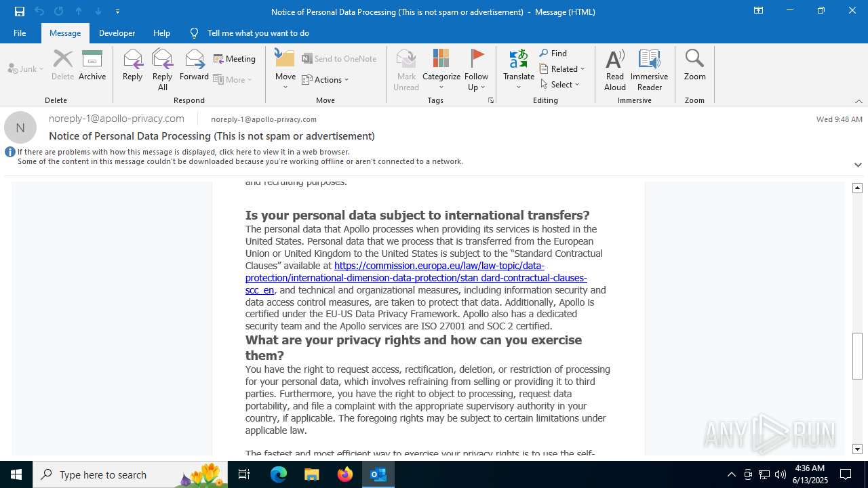Open Firefox from the taskbar
This screenshot has height=488, width=868.
coord(345,474)
